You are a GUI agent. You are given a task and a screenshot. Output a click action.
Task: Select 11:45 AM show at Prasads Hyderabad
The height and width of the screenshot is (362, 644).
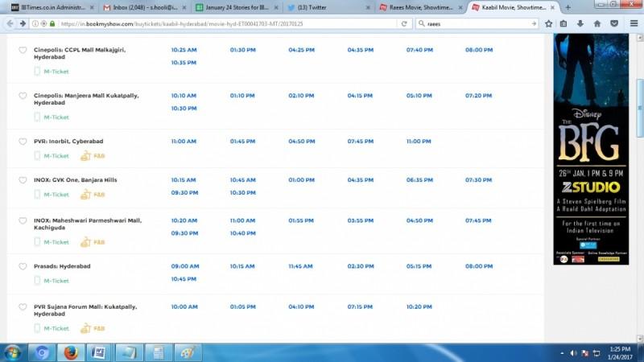point(300,266)
